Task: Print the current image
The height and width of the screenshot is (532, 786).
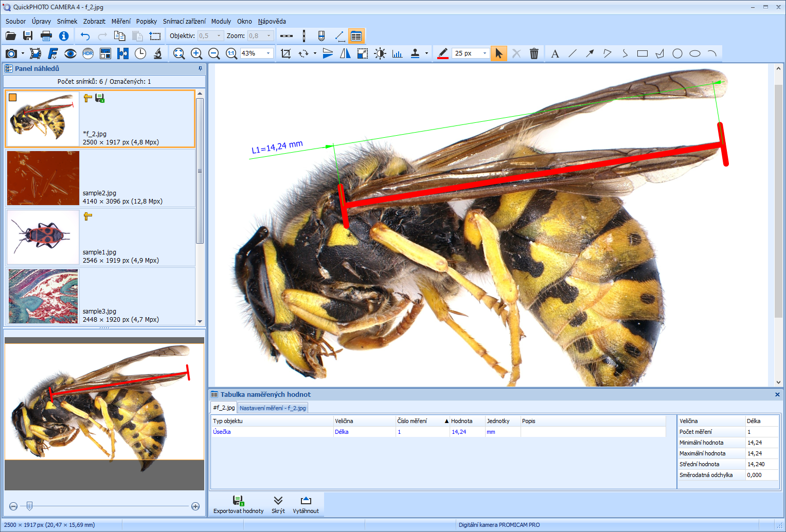Action: pyautogui.click(x=46, y=36)
